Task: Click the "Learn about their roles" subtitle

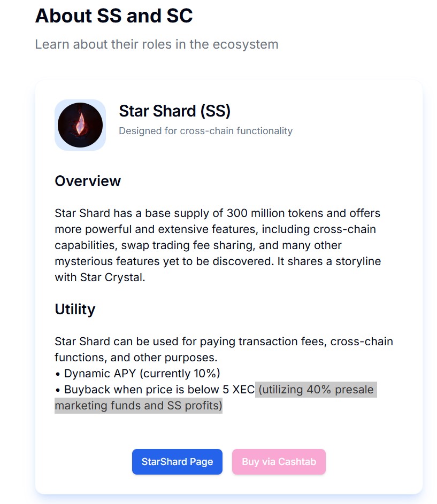Action: 157,44
